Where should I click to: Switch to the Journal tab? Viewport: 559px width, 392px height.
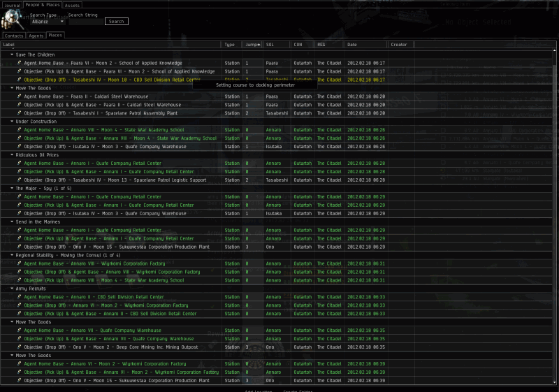coord(12,6)
